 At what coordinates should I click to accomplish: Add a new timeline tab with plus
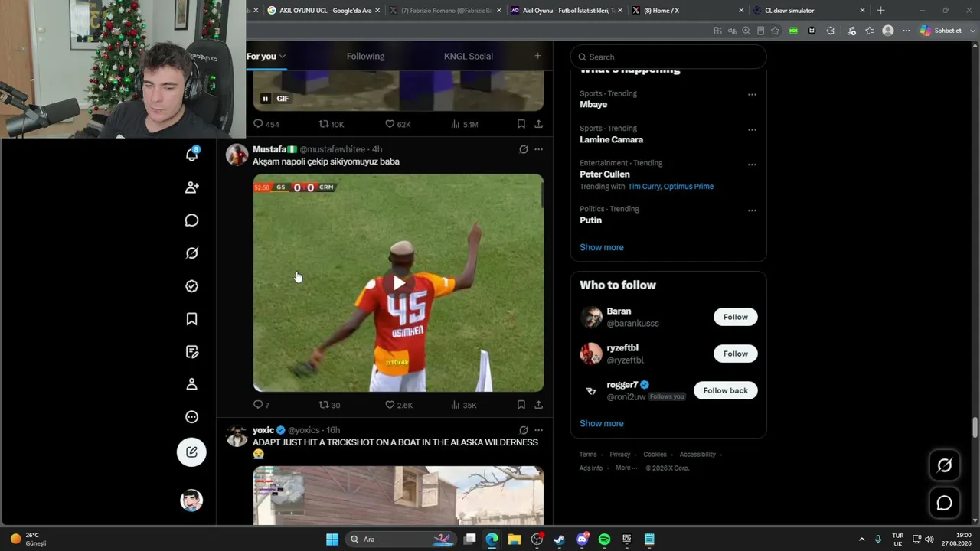point(537,56)
